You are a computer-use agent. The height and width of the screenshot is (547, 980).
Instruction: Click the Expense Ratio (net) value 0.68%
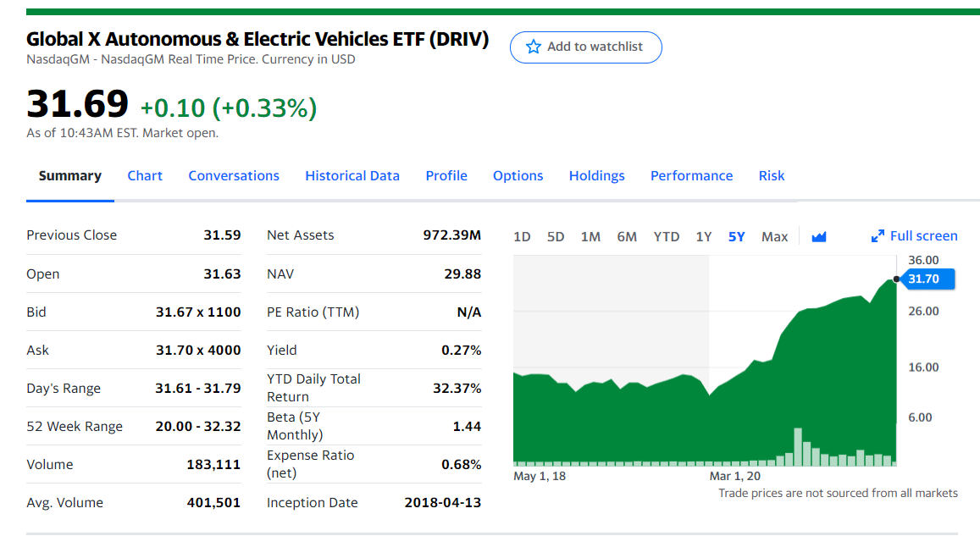click(462, 465)
